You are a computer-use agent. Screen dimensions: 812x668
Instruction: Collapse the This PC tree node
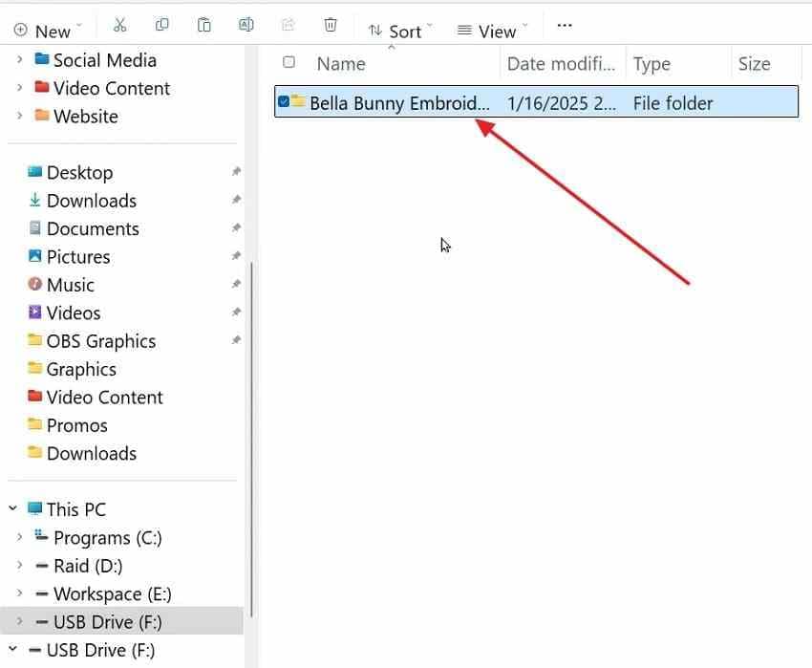pyautogui.click(x=13, y=508)
